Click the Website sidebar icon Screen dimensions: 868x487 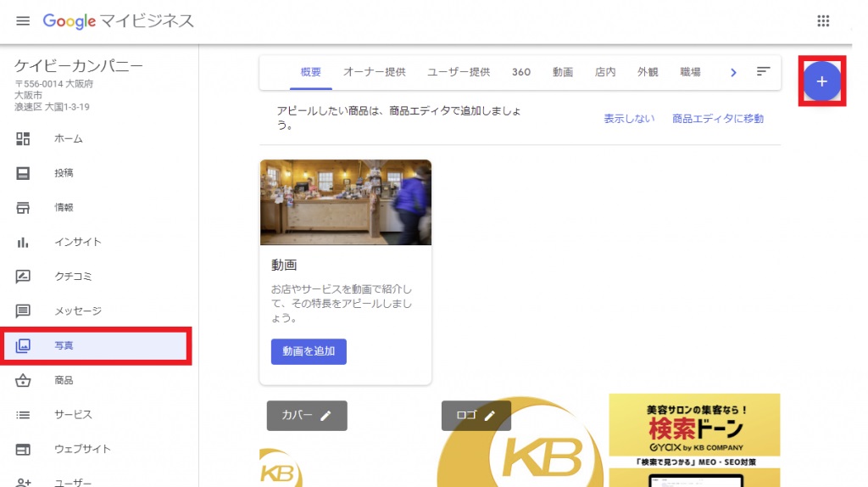(x=23, y=450)
